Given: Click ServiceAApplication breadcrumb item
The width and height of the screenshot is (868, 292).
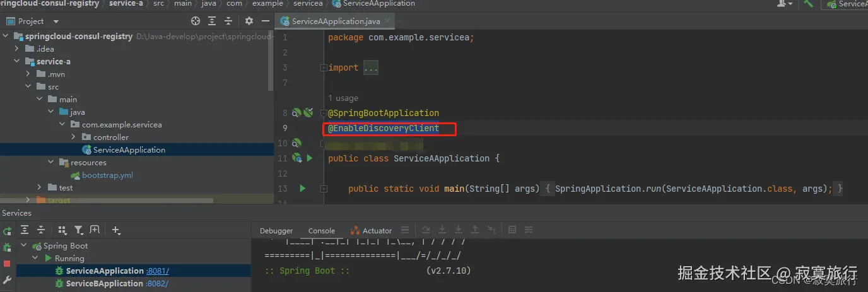Looking at the screenshot, I should coord(374,4).
